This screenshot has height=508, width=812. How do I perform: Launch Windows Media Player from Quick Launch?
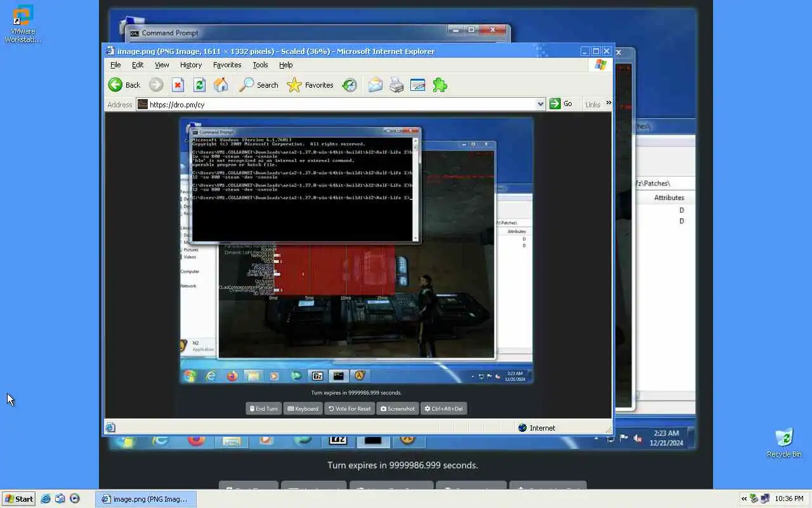coord(75,499)
